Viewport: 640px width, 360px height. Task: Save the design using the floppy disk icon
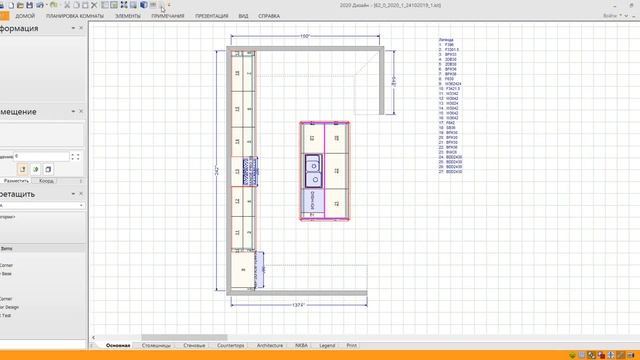click(29, 5)
